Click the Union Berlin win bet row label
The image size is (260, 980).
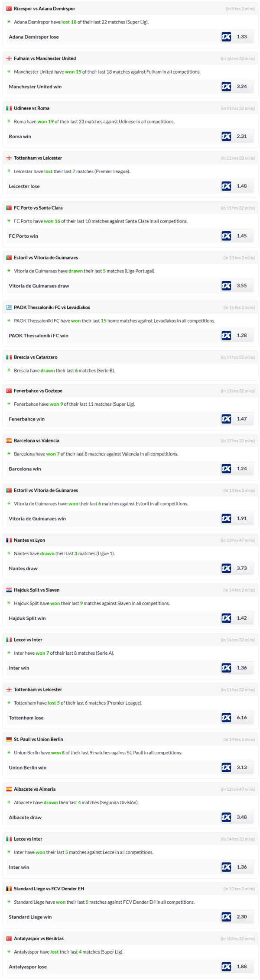coord(28,767)
